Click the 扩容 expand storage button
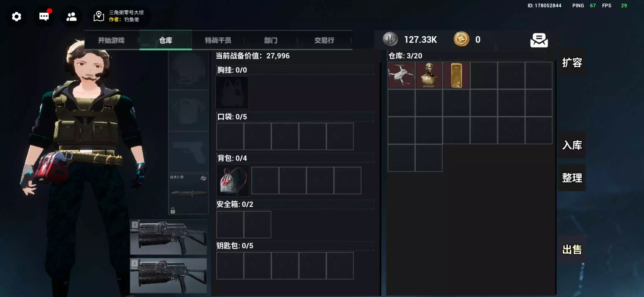Viewport: 644px width, 297px height. (x=572, y=63)
